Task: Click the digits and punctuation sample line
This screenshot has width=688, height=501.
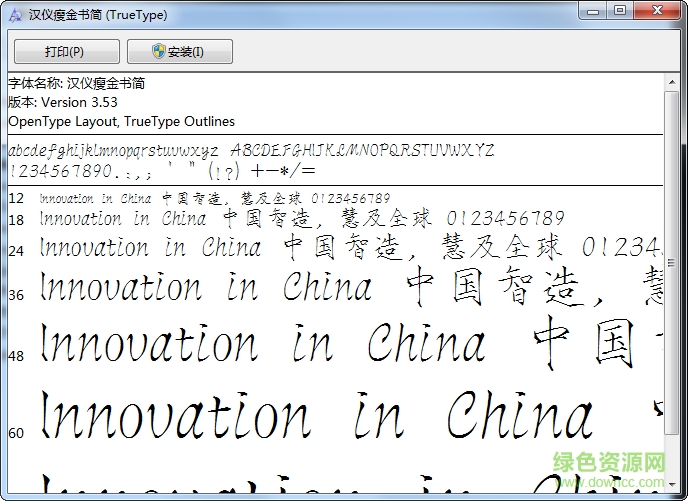Action: click(x=161, y=171)
